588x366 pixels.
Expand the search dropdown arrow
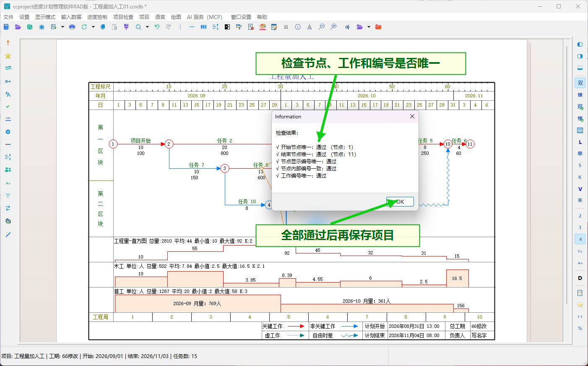[147, 27]
